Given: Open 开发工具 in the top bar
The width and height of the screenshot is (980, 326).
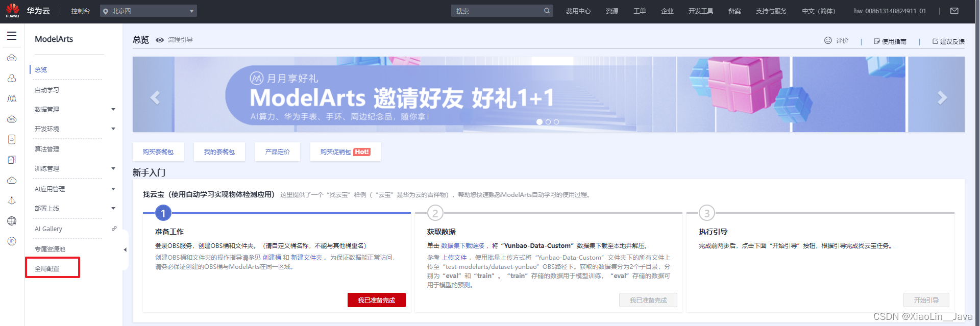Looking at the screenshot, I should pyautogui.click(x=701, y=11).
